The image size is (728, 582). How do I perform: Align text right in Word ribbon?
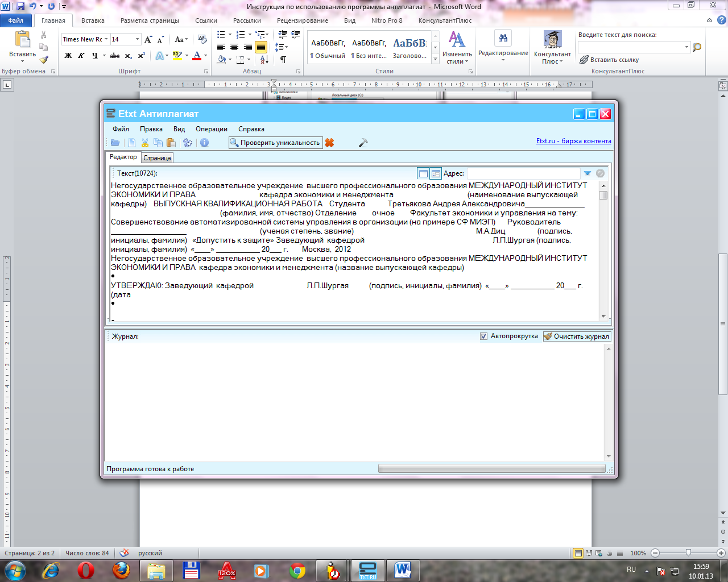[x=248, y=47]
